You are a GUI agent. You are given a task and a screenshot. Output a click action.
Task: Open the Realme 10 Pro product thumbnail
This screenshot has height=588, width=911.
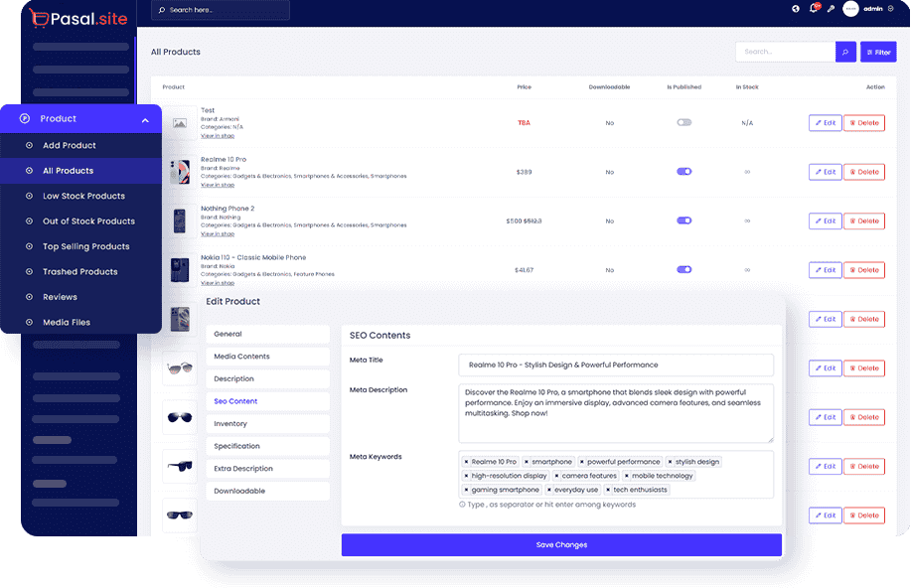pyautogui.click(x=180, y=172)
